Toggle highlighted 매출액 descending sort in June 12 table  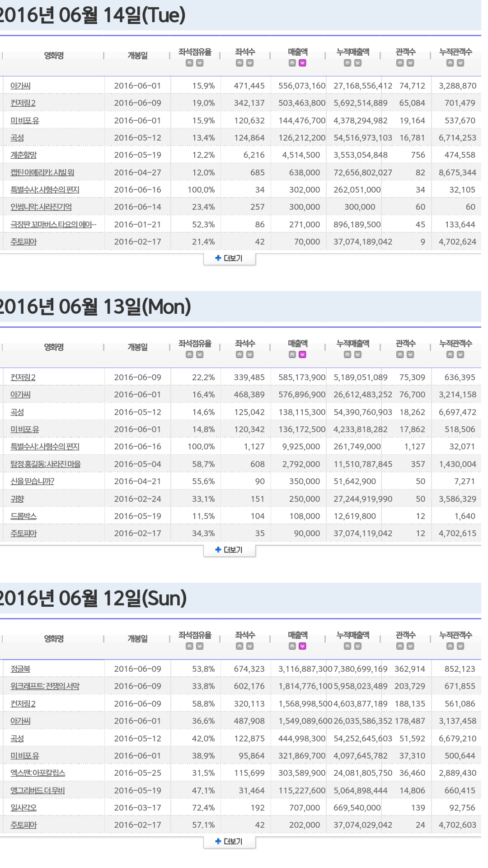pos(303,646)
